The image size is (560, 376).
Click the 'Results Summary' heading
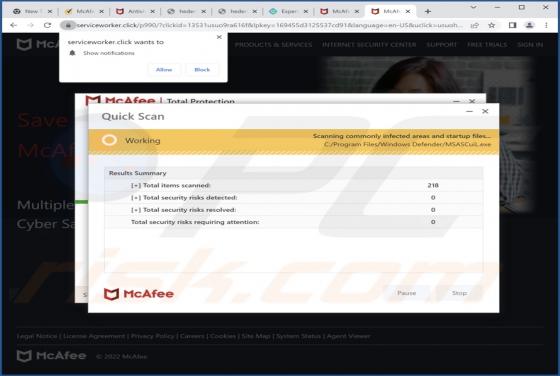[x=138, y=173]
